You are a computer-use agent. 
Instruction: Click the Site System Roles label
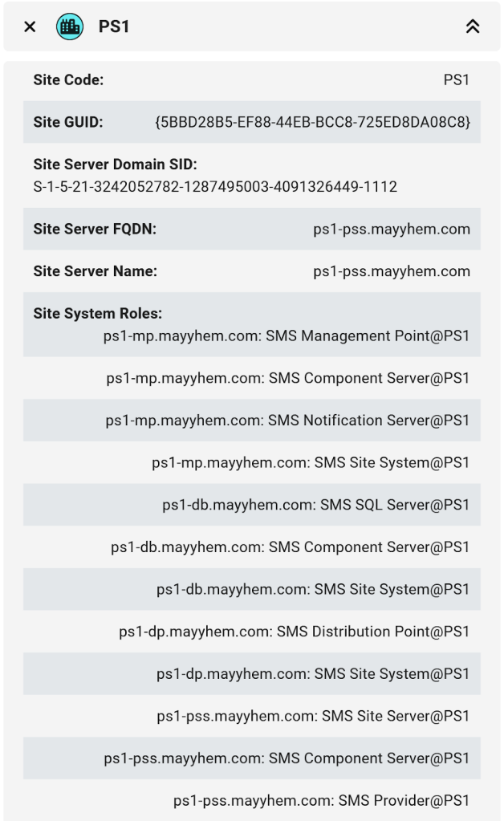pos(98,314)
